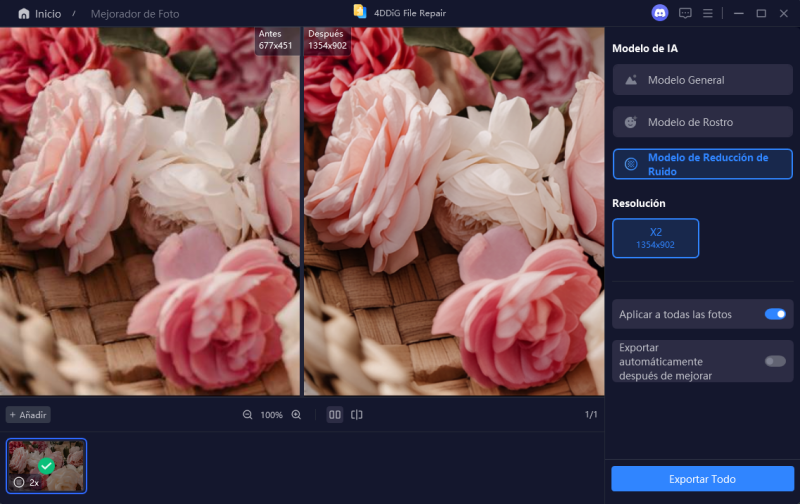Click the Exportar Todo button
This screenshot has width=800, height=504.
point(703,479)
